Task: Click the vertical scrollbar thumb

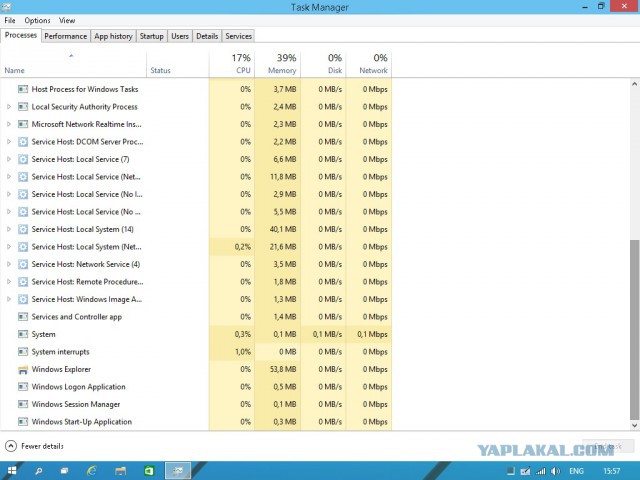Action: 634,330
